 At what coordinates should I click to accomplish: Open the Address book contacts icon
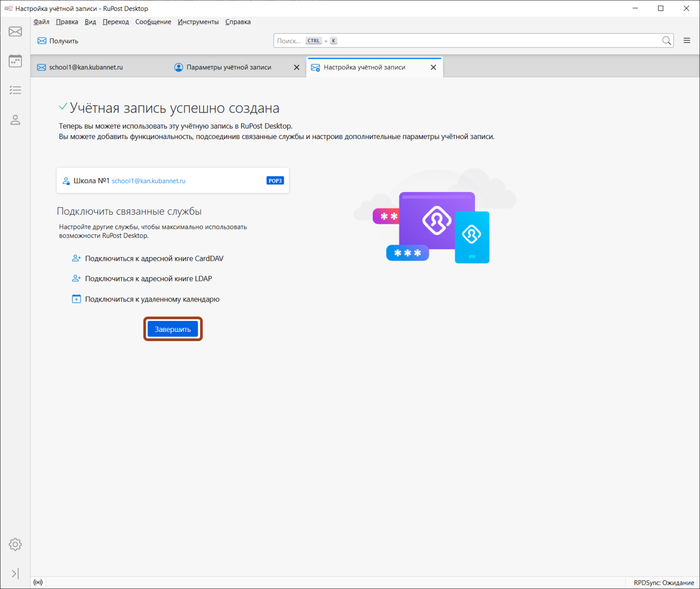[x=15, y=120]
